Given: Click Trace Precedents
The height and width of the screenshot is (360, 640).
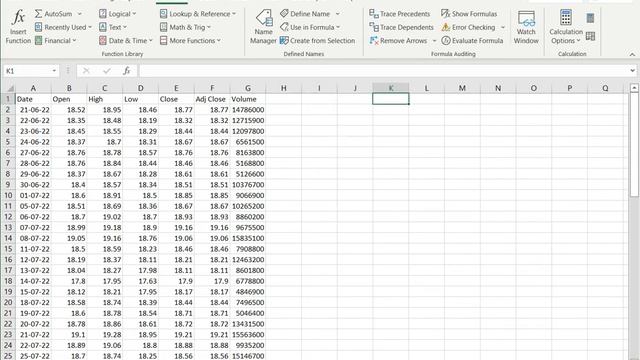Looking at the screenshot, I should [400, 14].
